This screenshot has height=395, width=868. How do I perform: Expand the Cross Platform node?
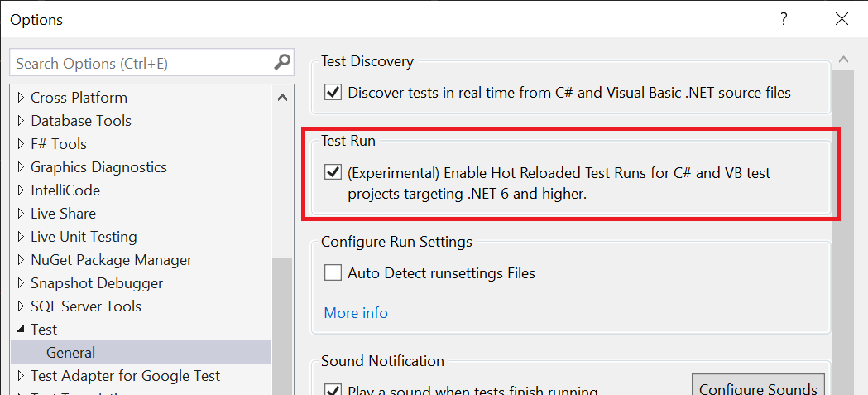coord(21,98)
